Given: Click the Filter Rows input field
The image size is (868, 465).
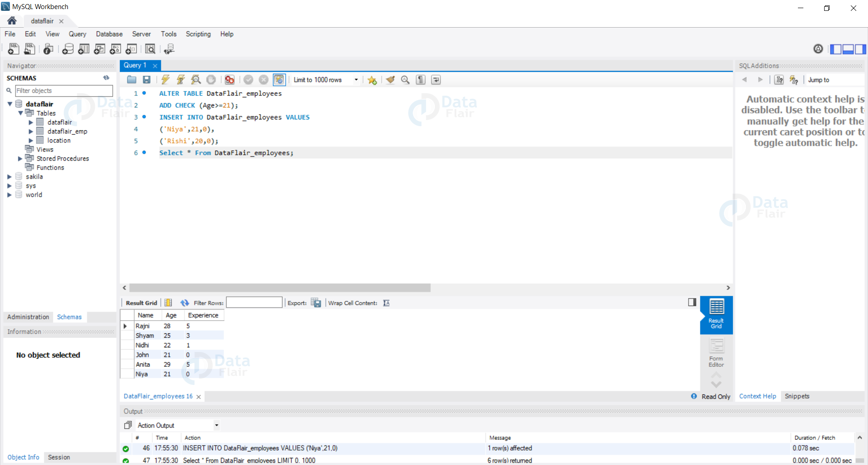Looking at the screenshot, I should pyautogui.click(x=254, y=303).
